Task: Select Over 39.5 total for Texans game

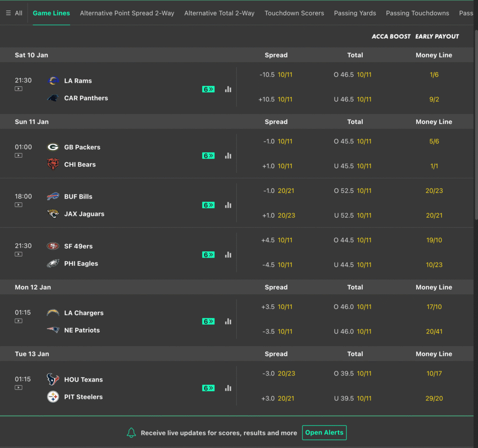Action: pos(353,374)
